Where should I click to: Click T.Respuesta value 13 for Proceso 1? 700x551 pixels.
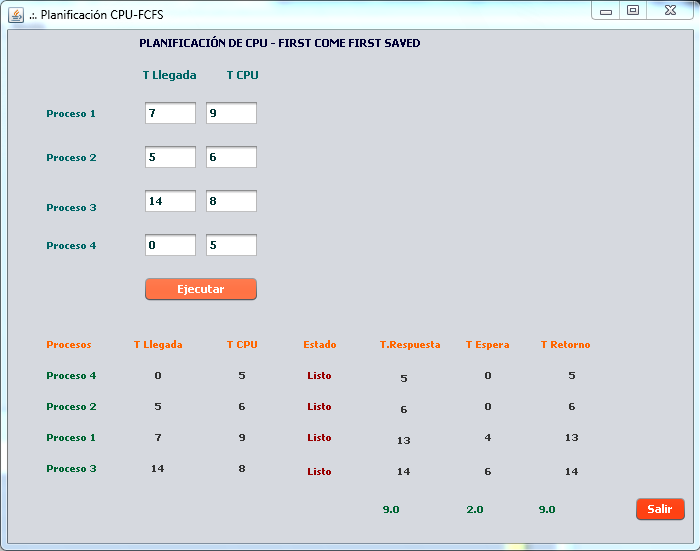pyautogui.click(x=404, y=441)
